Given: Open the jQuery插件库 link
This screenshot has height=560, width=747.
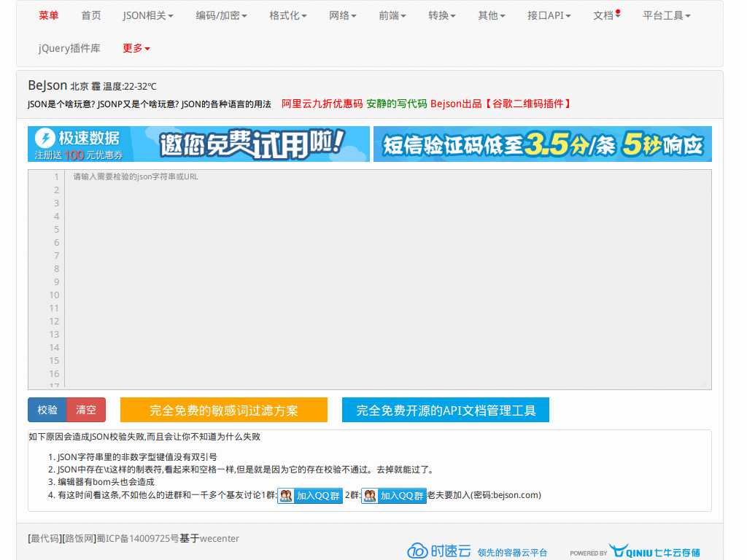Looking at the screenshot, I should [x=69, y=49].
